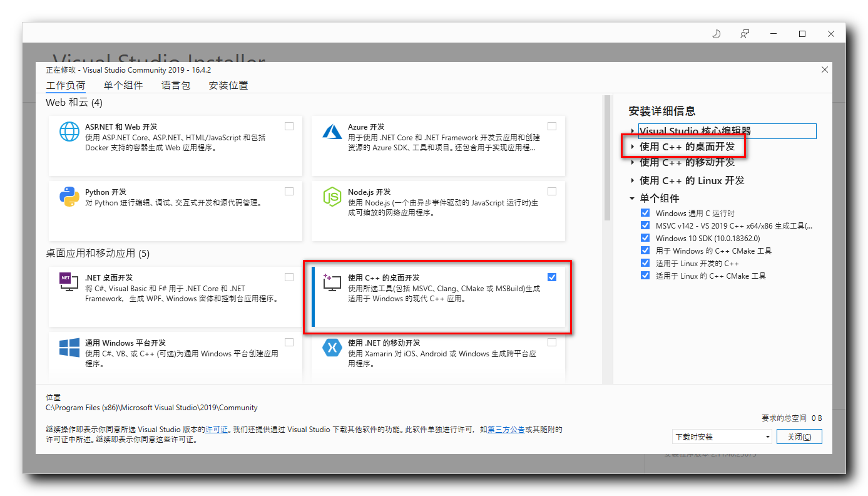Image resolution: width=868 pixels, height=496 pixels.
Task: Click the Xamarin .NET mobile icon
Action: [332, 348]
